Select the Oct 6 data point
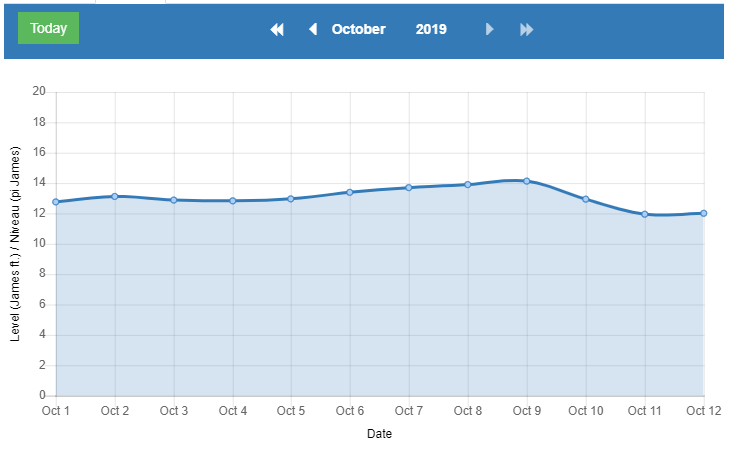This screenshot has height=450, width=740. (x=350, y=192)
